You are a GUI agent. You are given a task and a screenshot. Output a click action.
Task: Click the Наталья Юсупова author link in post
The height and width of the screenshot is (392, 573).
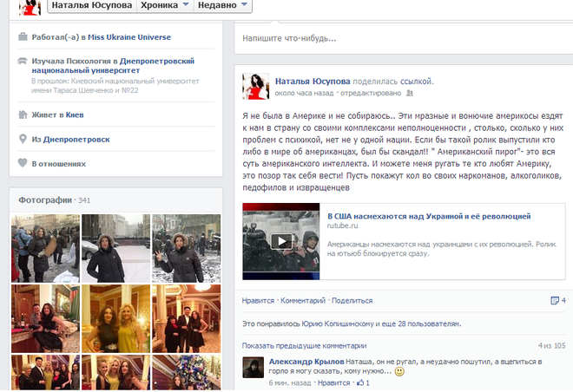(x=313, y=81)
